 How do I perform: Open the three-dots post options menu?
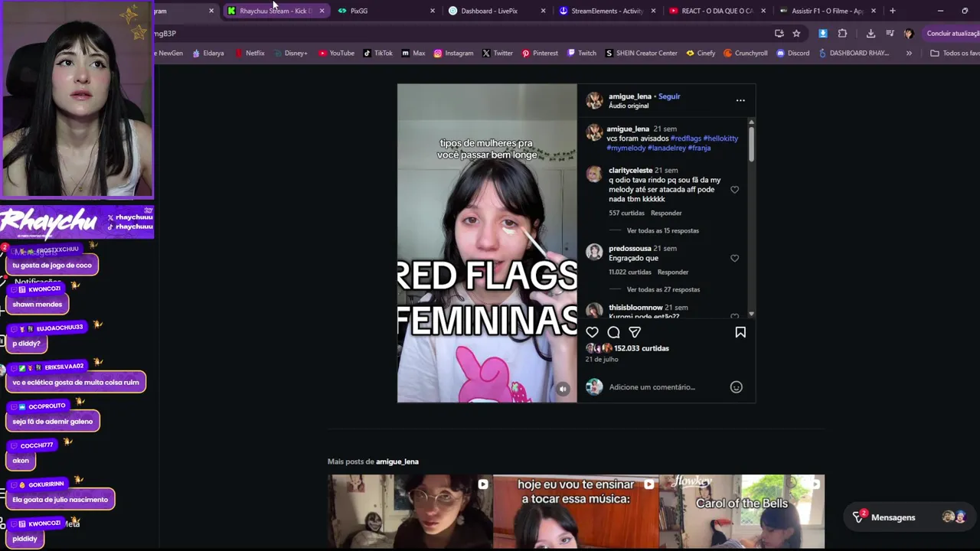coord(740,100)
